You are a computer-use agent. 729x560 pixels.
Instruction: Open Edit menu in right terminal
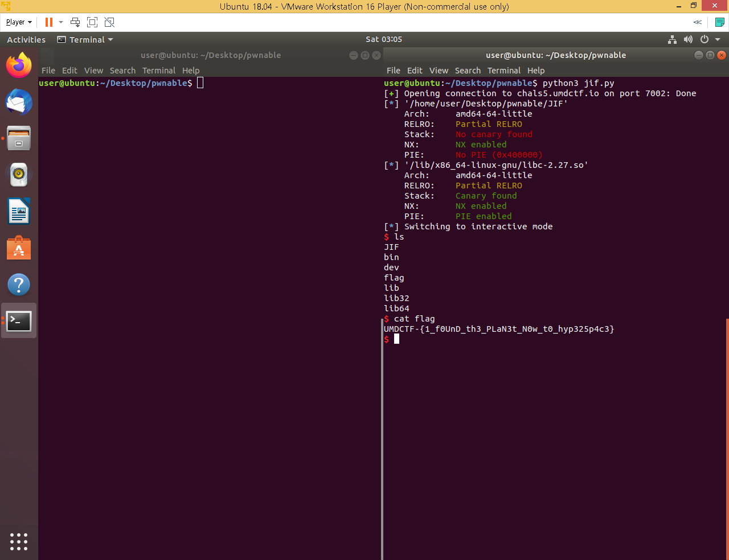[x=415, y=71]
